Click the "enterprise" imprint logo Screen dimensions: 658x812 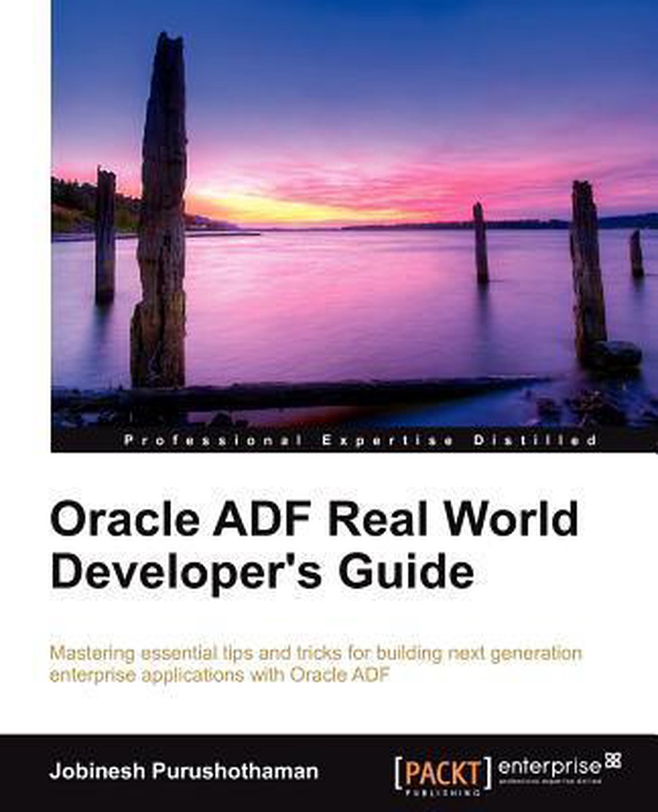pos(559,770)
